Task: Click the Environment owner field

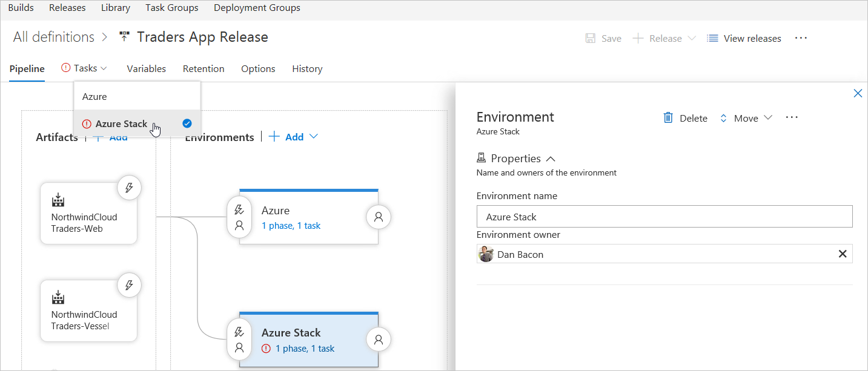Action: [664, 254]
